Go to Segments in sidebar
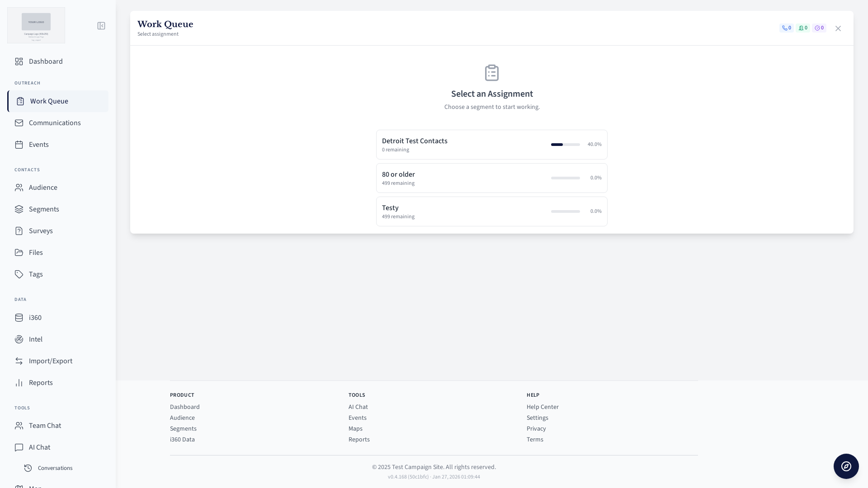 coord(44,209)
